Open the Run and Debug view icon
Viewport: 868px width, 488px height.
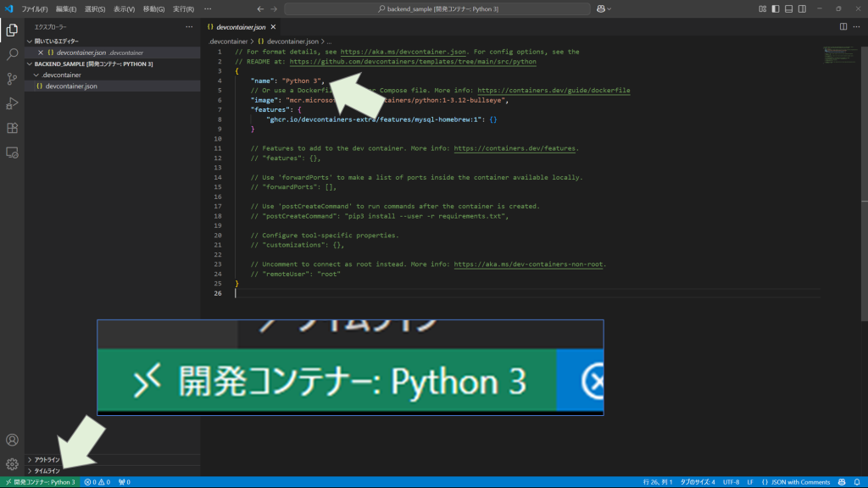tap(12, 103)
